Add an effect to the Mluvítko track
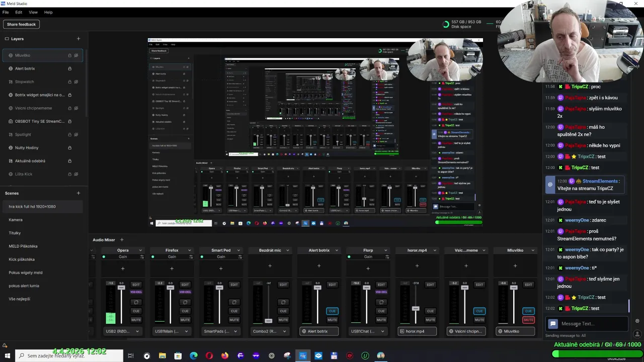644x362 pixels. tap(515, 265)
